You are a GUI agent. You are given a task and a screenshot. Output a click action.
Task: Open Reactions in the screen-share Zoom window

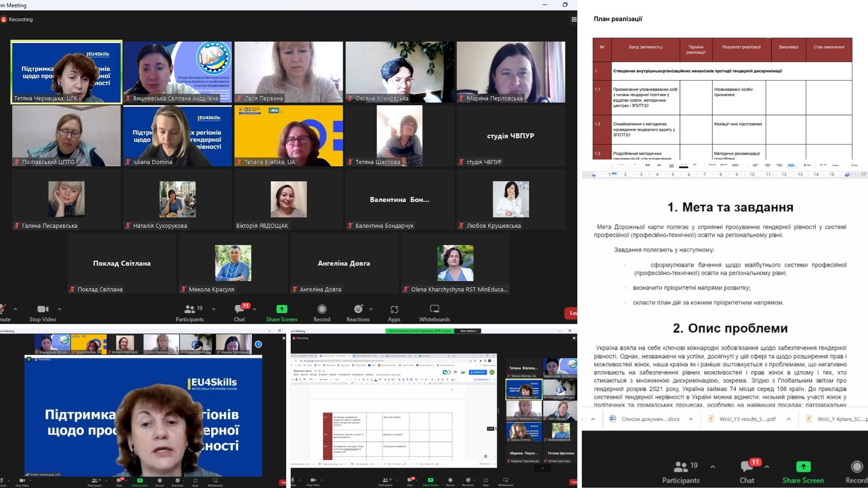[468, 482]
